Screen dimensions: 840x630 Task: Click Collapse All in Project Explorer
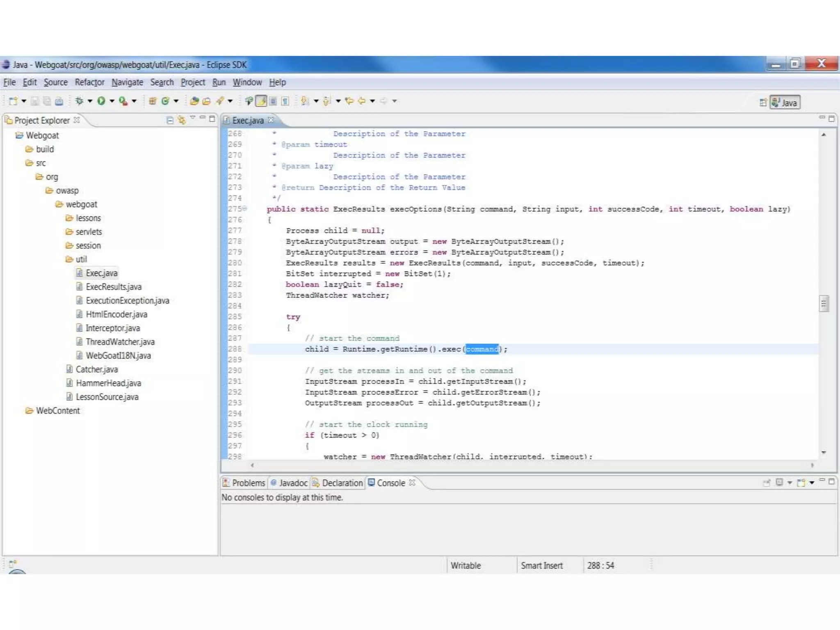(x=170, y=120)
